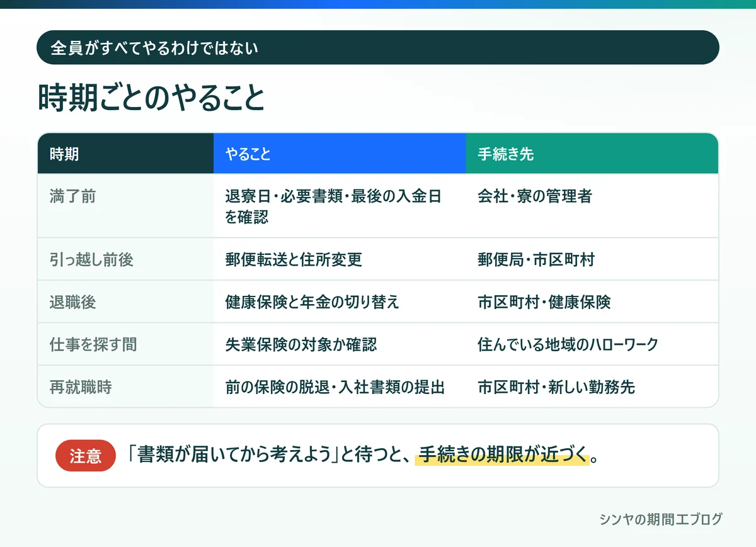Viewport: 756px width, 547px height.
Task: Select the 時期 column header
Action: (125, 154)
